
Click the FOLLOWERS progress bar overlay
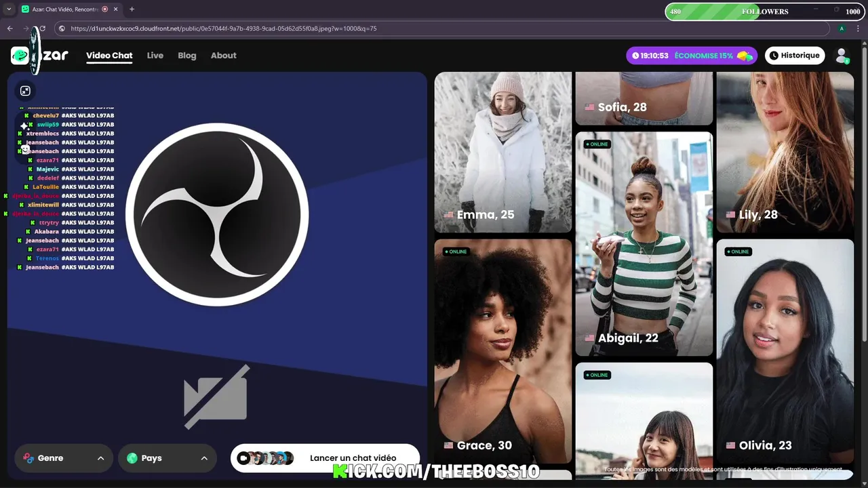[765, 12]
